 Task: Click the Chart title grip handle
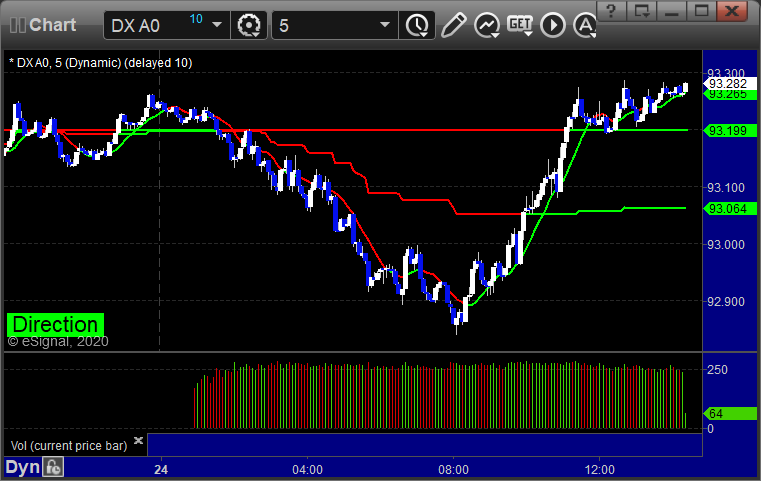point(17,25)
